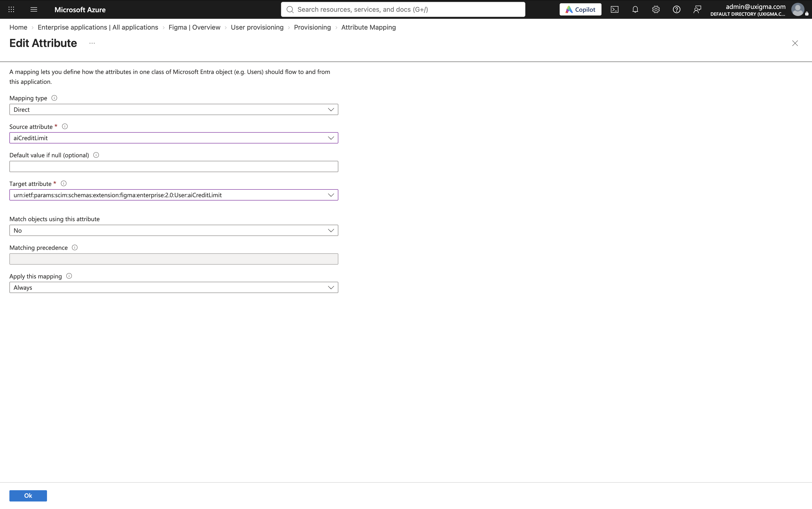Open the ellipsis next to Edit Attribute
The height and width of the screenshot is (509, 812).
92,43
